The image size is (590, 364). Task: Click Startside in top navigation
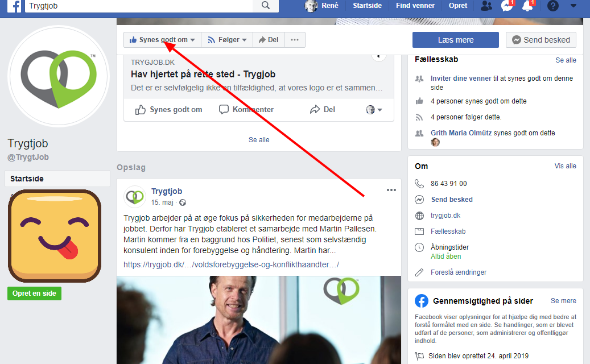click(x=367, y=6)
